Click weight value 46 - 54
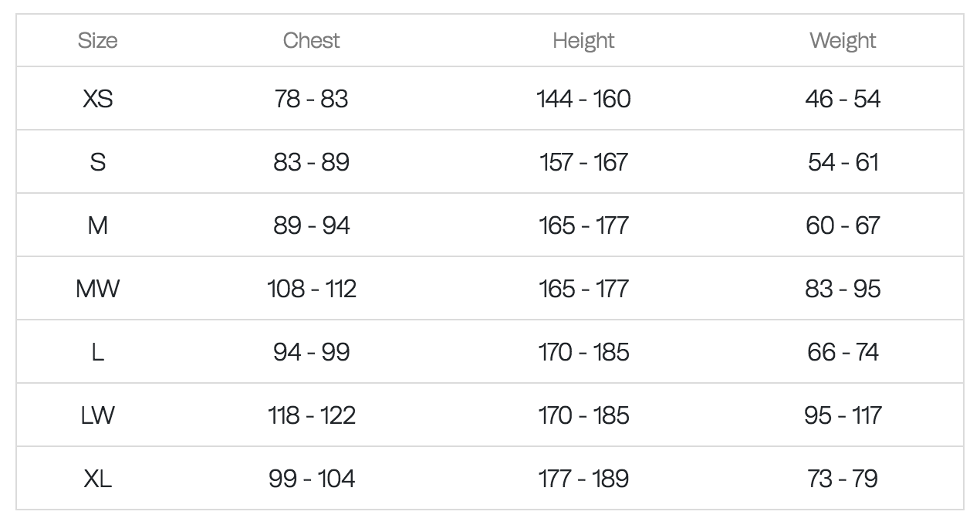 (843, 99)
